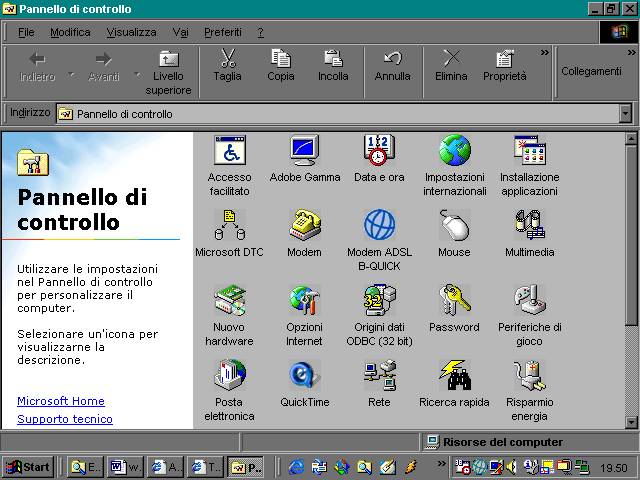Click Risorse del computer in status bar

point(502,442)
